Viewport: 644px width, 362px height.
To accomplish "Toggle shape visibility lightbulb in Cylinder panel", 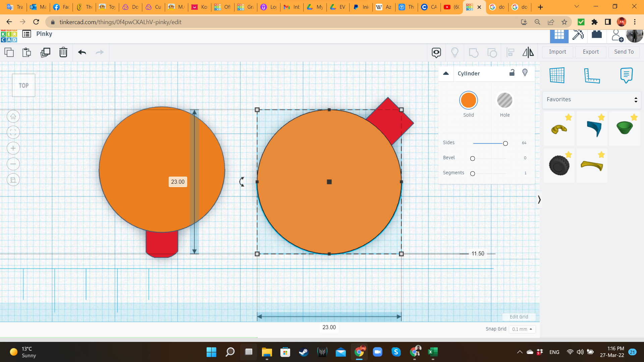I will pyautogui.click(x=525, y=73).
